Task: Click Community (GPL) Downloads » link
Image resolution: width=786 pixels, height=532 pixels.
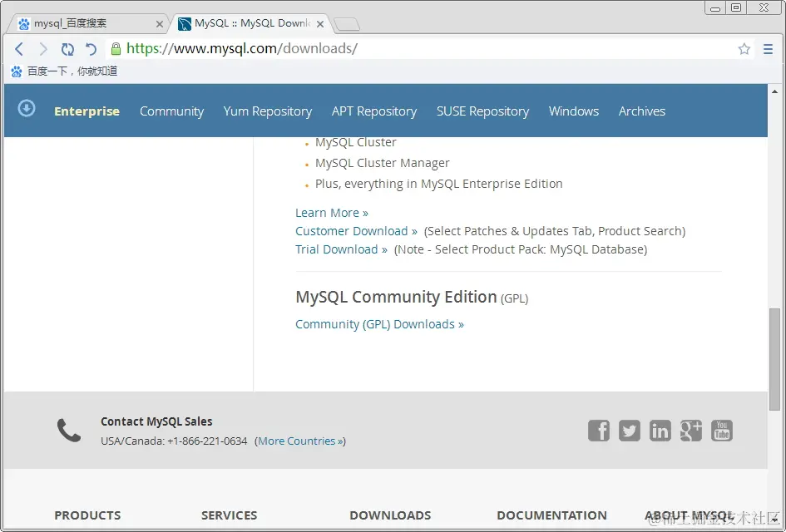Action: (x=379, y=324)
